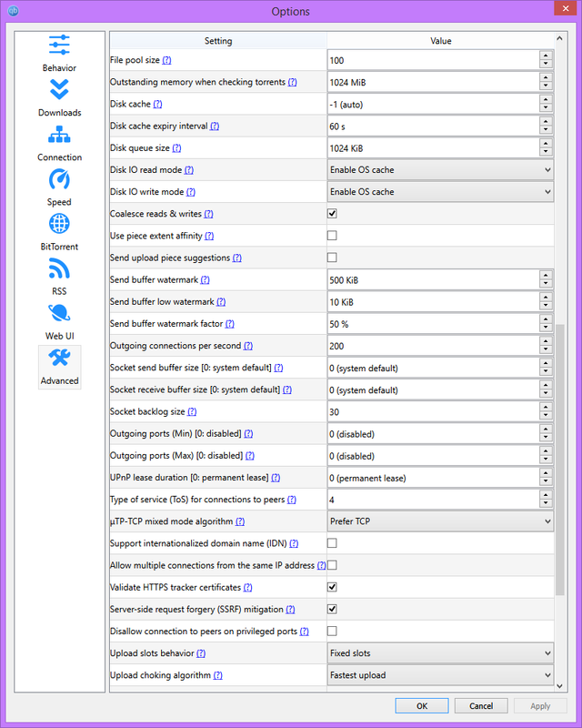
Task: Enable Disallow connection to peers on privileged ports
Action: tap(332, 631)
